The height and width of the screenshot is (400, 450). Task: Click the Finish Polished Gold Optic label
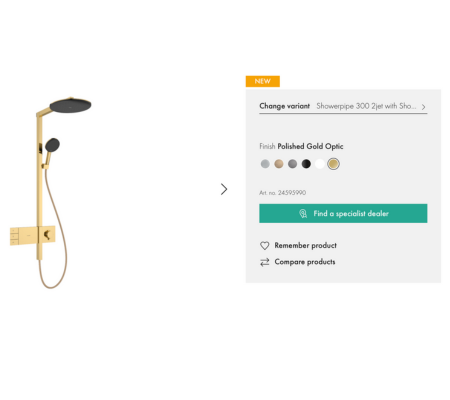point(301,146)
